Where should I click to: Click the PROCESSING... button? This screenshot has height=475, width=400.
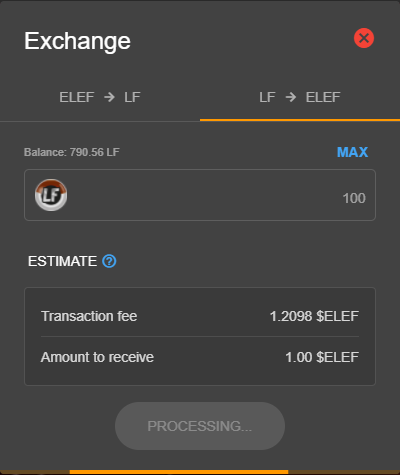pyautogui.click(x=200, y=426)
